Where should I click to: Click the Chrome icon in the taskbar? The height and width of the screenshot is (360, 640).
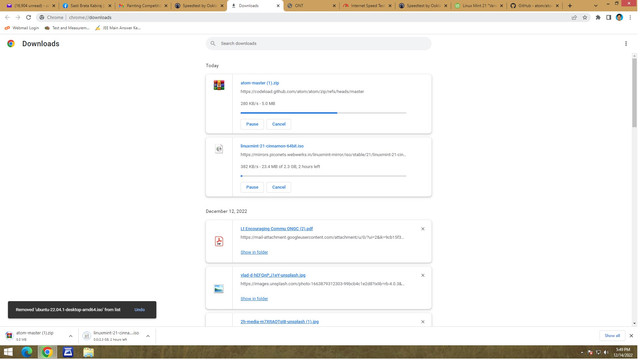[x=47, y=352]
